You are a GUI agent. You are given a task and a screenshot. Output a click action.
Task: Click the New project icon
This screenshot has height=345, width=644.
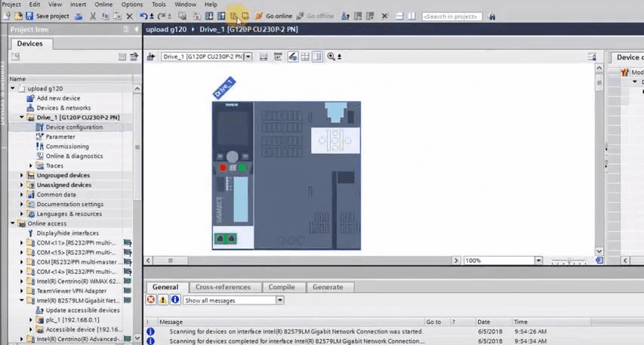coord(7,16)
